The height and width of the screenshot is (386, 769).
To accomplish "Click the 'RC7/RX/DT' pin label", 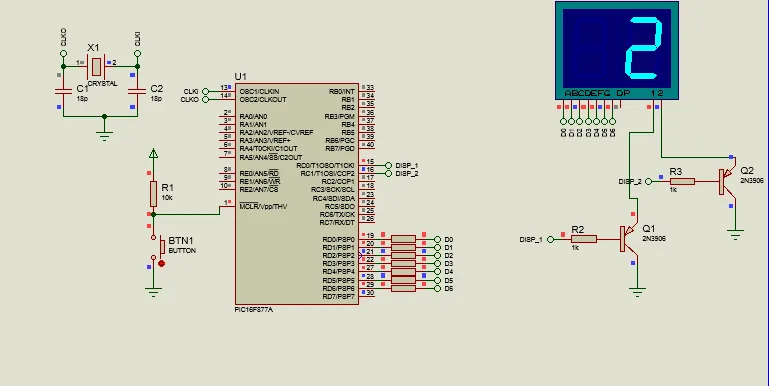I will click(x=337, y=223).
